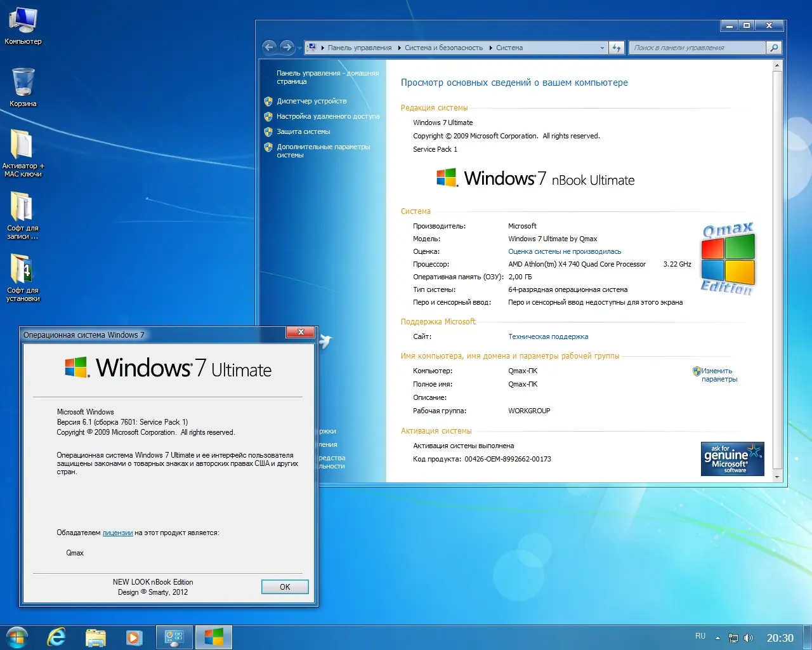Click the network tray icon

733,638
